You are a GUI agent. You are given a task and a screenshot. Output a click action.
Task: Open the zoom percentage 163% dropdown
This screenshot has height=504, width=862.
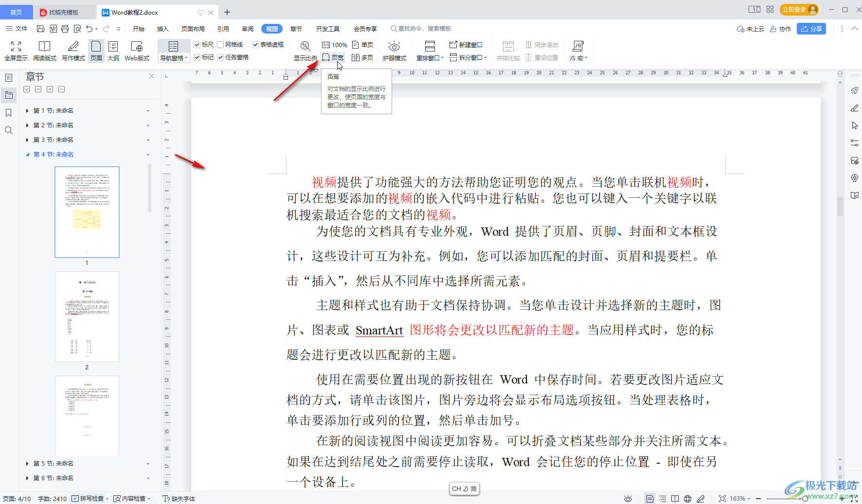(740, 499)
